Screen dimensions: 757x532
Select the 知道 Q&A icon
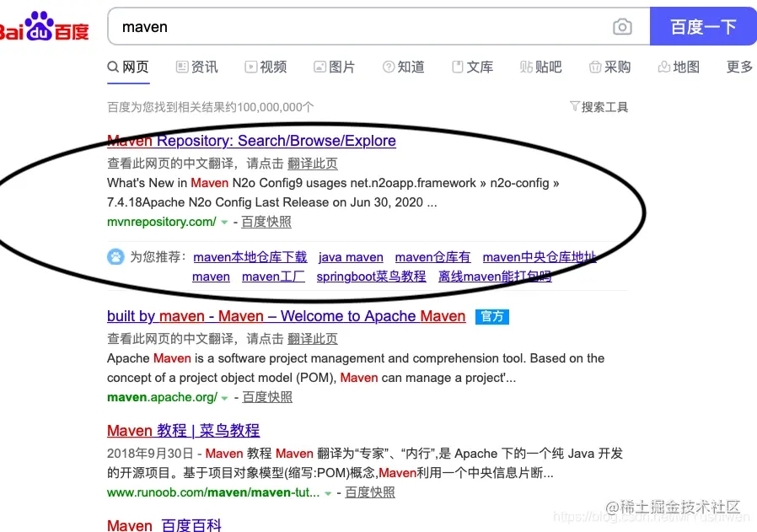[387, 67]
